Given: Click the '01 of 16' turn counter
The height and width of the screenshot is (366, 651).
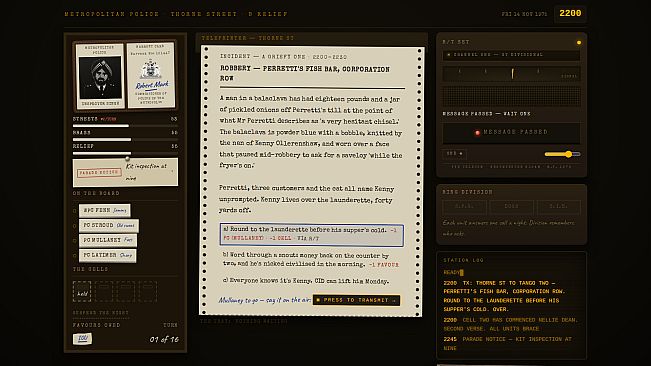Looking at the screenshot, I should [x=164, y=339].
